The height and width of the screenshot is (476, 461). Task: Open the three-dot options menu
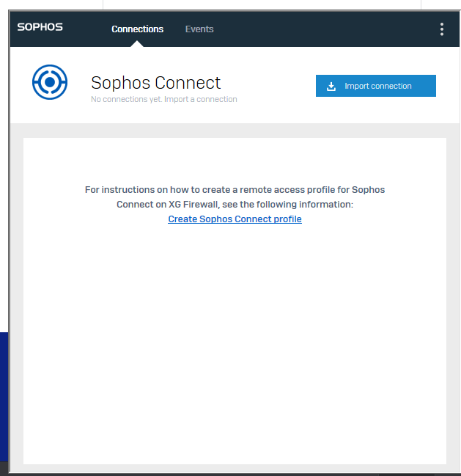441,29
